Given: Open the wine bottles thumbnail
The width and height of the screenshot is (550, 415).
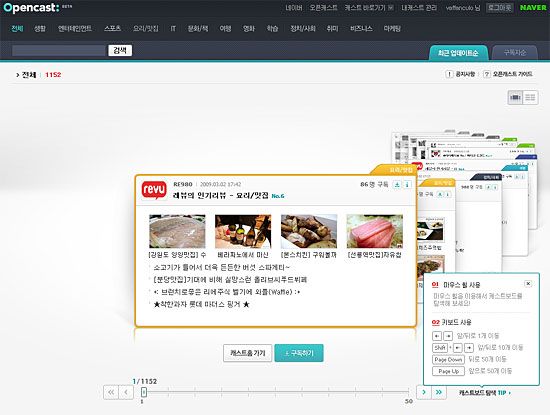Looking at the screenshot, I should tap(243, 232).
